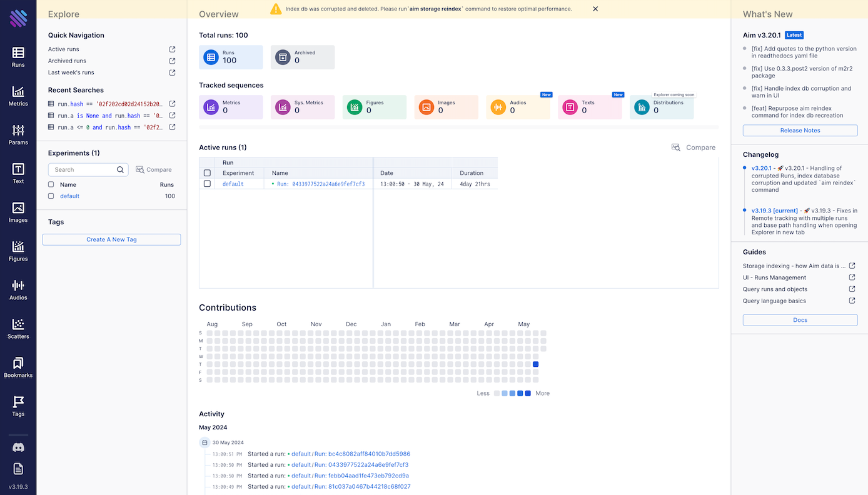868x495 pixels.
Task: Open the Sys. Metrics tracked sequence card
Action: tap(303, 107)
